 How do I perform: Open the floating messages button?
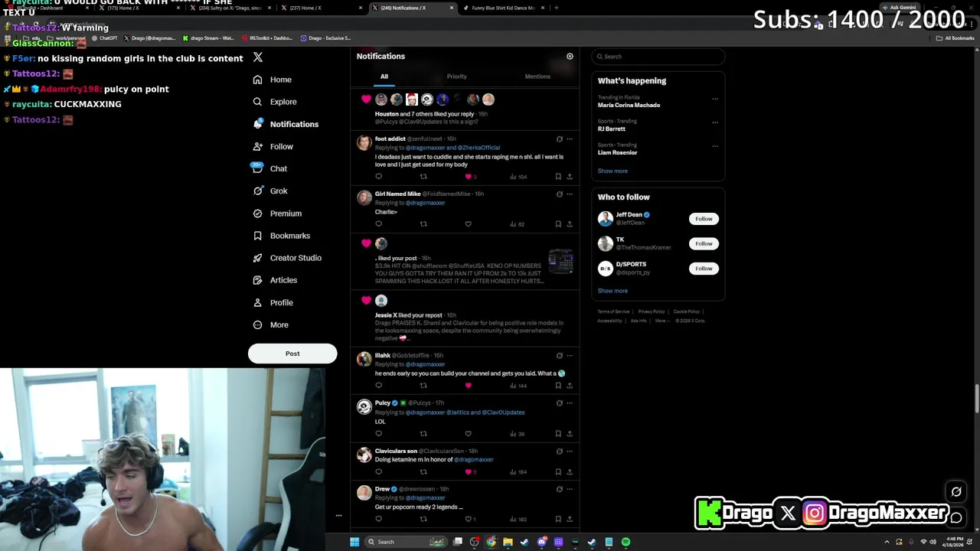(956, 518)
